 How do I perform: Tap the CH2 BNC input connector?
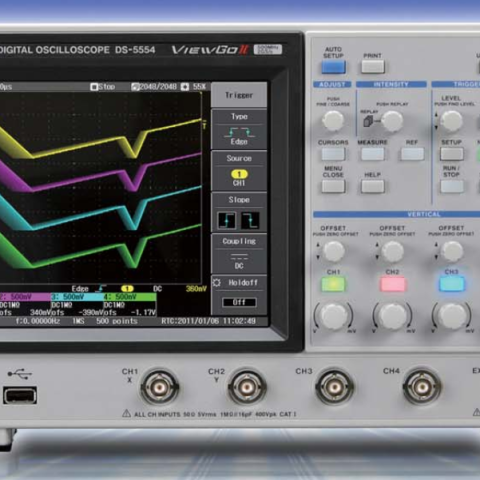[x=247, y=387]
